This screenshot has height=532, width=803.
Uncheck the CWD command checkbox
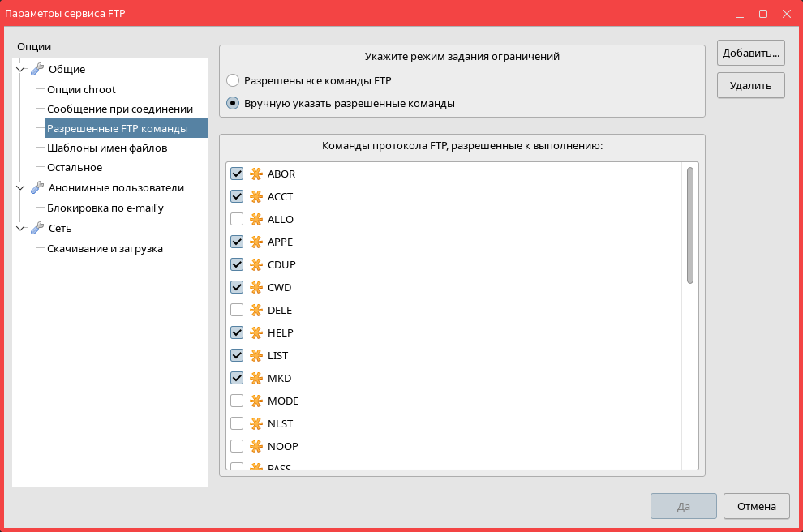click(x=237, y=288)
